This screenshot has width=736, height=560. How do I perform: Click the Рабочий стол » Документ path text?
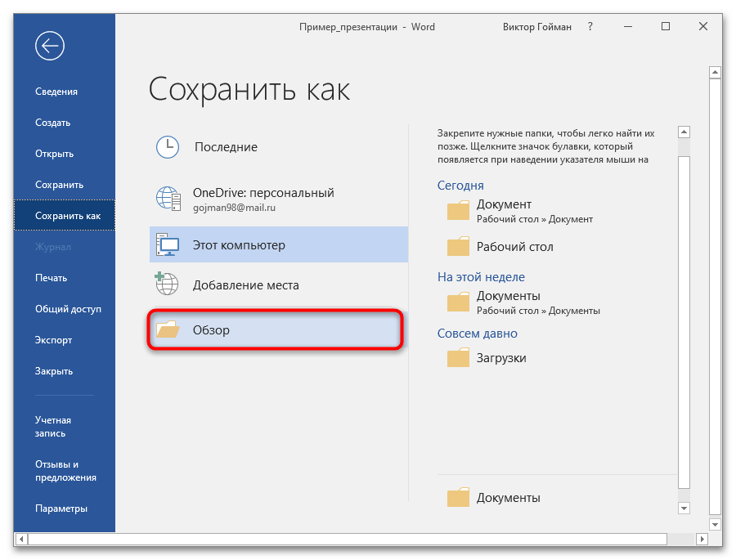click(x=535, y=219)
